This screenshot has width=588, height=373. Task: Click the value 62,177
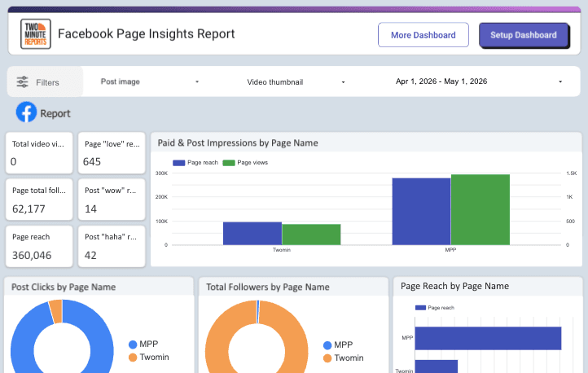click(29, 208)
